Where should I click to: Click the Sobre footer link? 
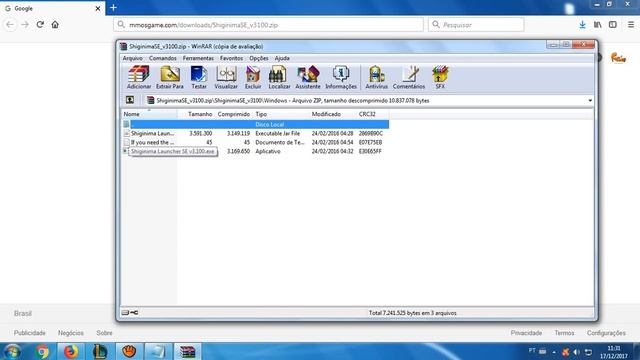[x=104, y=333]
